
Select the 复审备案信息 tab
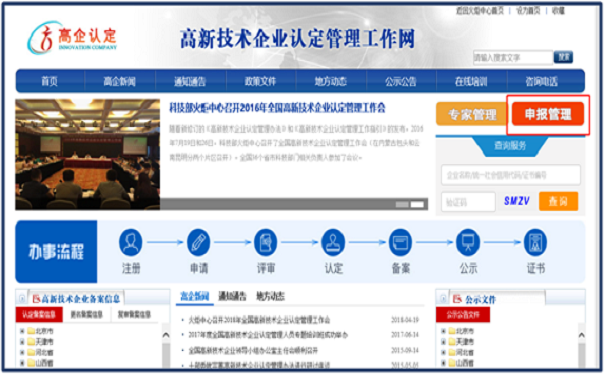point(134,314)
